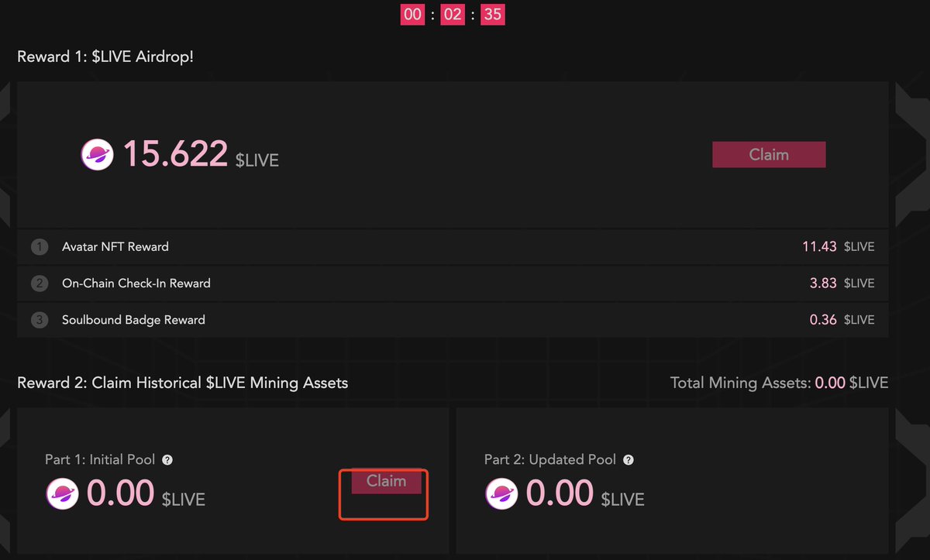
Task: Click the number 1 circle badge
Action: pos(40,247)
